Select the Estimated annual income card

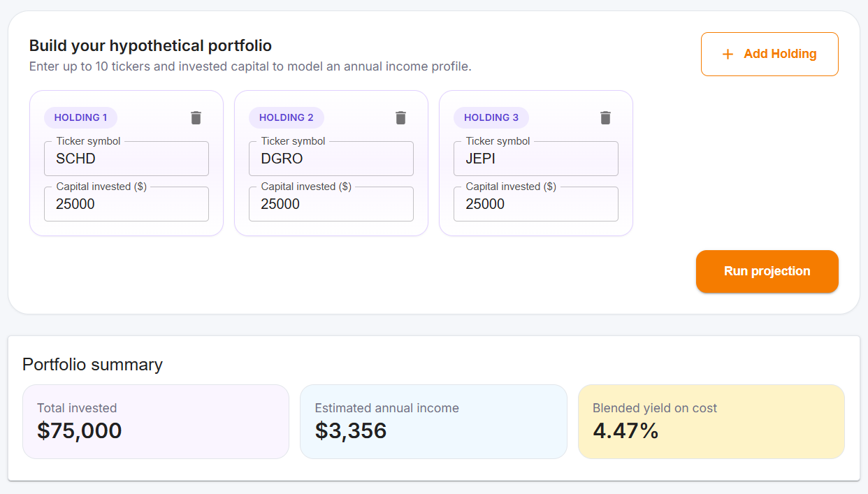433,420
